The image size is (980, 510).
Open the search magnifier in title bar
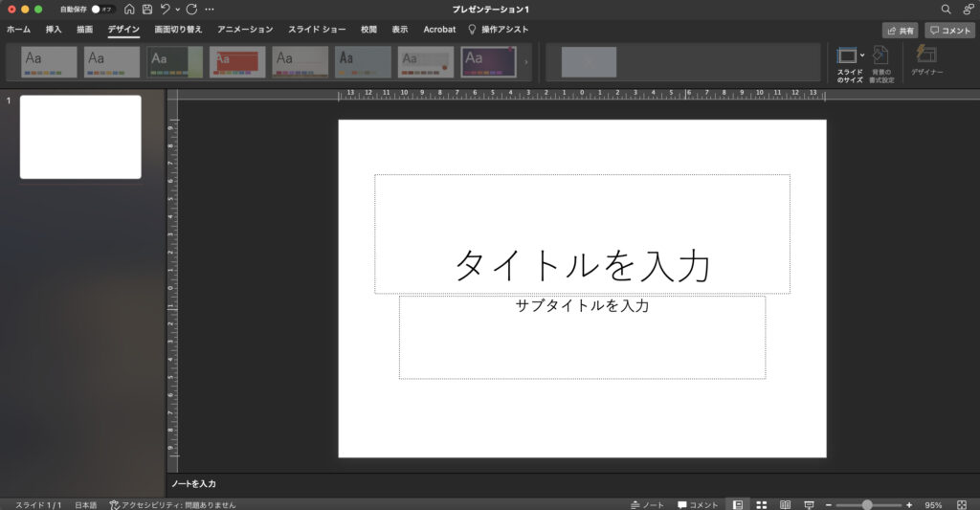946,9
